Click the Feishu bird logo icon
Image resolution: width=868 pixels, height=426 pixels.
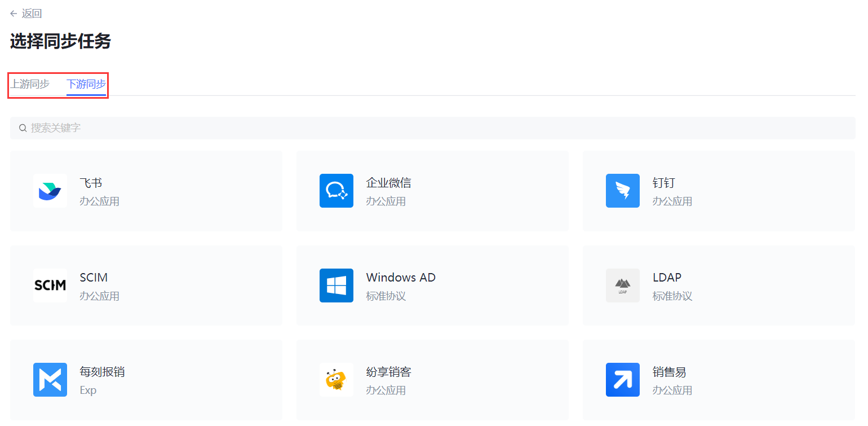point(50,191)
